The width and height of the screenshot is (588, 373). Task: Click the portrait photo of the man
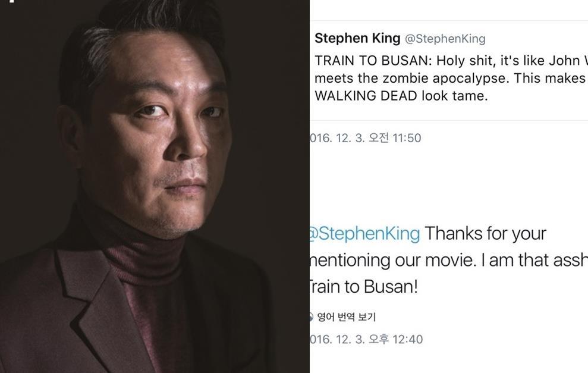[x=155, y=187]
